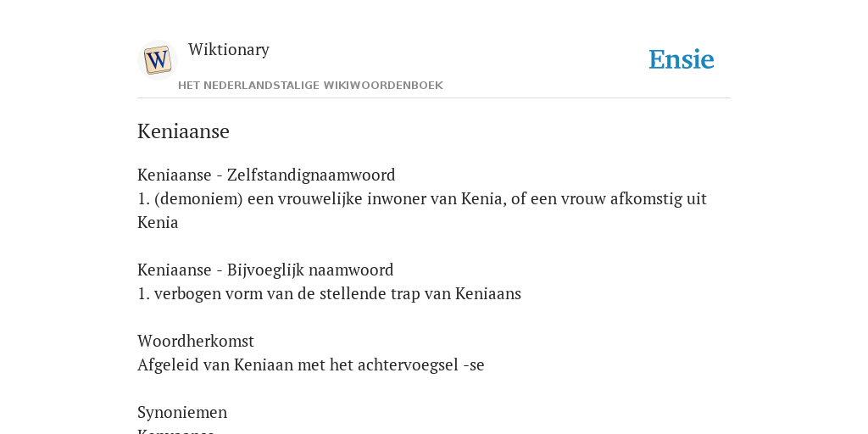868x434 pixels.
Task: Open the Ensie logo link
Action: (681, 59)
